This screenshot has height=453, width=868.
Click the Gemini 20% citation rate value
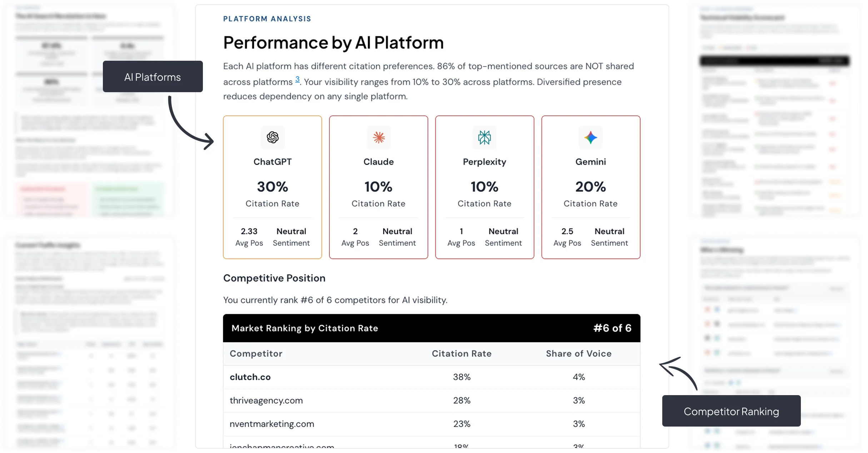(x=590, y=187)
